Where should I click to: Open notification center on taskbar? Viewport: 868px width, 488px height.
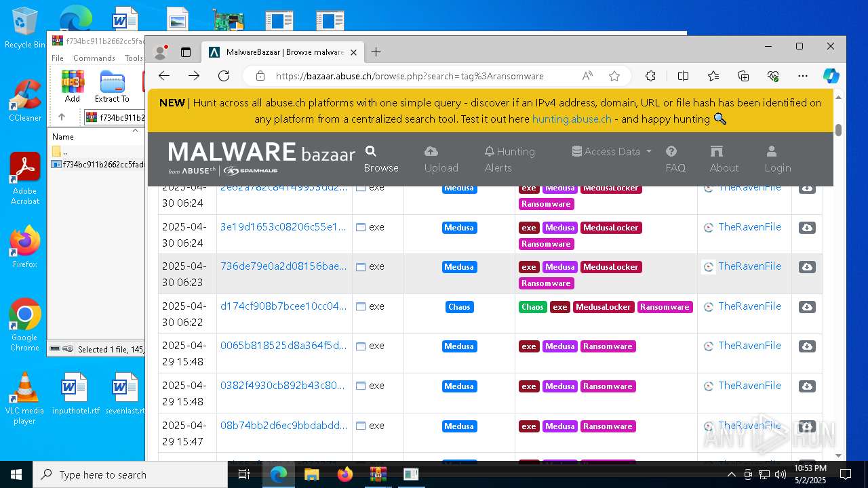(x=846, y=474)
